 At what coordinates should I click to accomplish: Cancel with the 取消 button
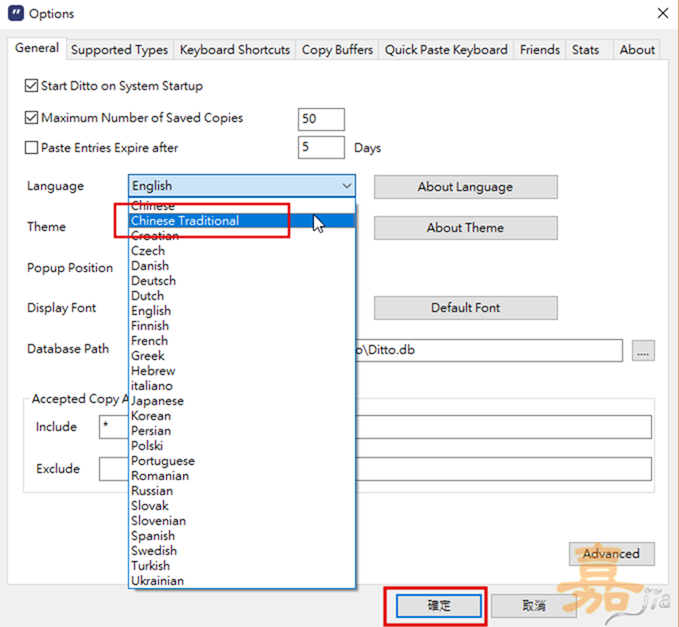pos(534,605)
